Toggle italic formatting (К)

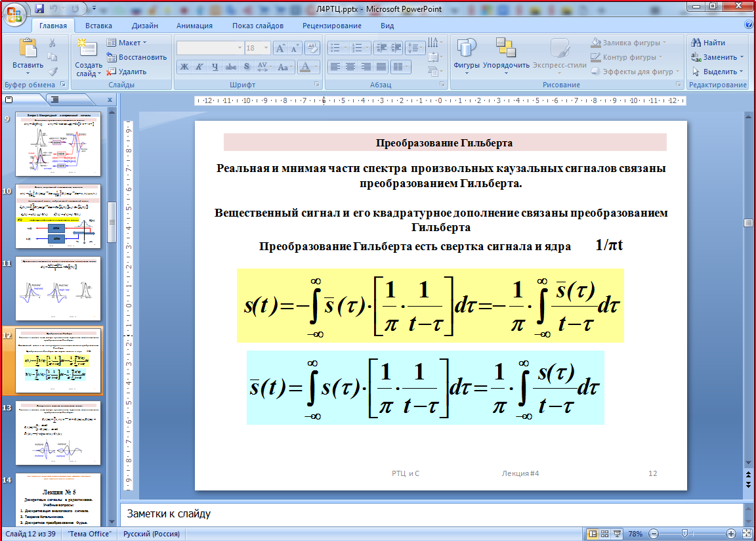[199, 67]
